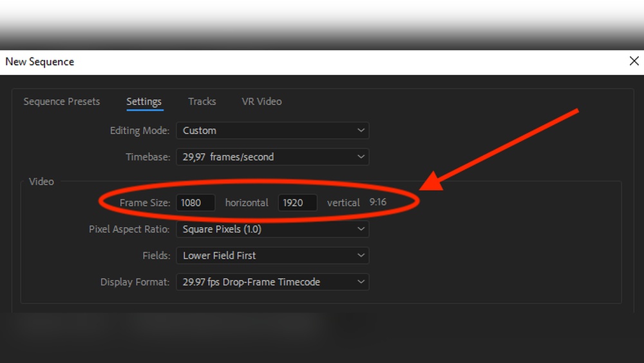Click the 9:16 aspect ratio text
The height and width of the screenshot is (363, 644).
(x=378, y=202)
